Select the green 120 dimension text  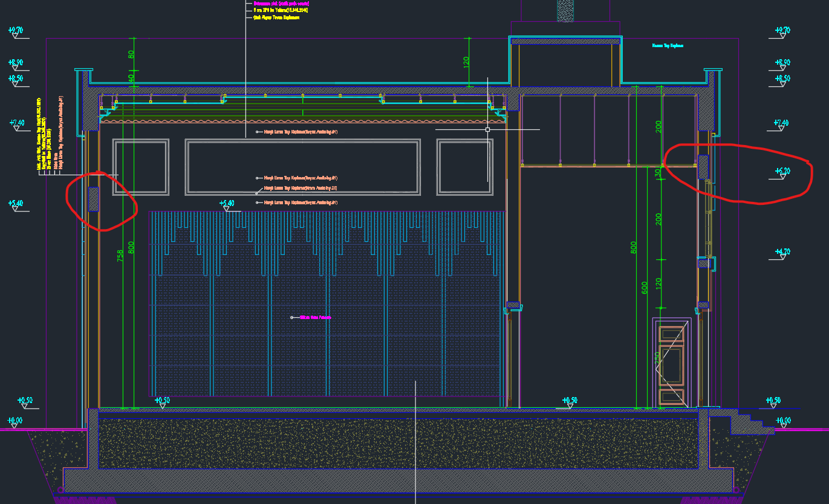[x=466, y=62]
